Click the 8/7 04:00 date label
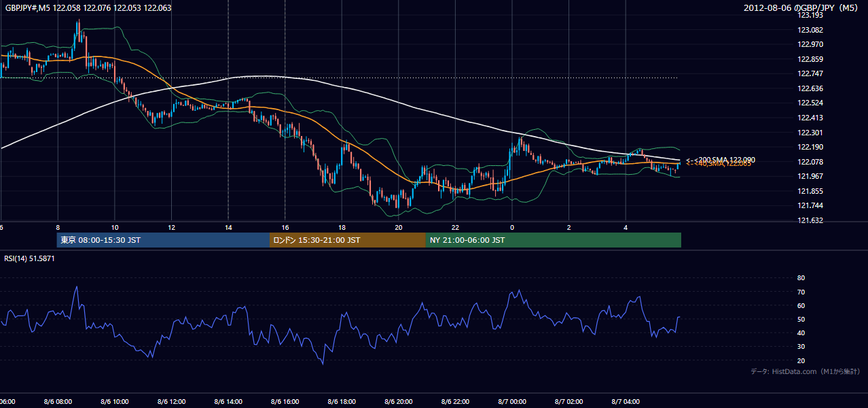Screen dimensions: 868x408 626,402
